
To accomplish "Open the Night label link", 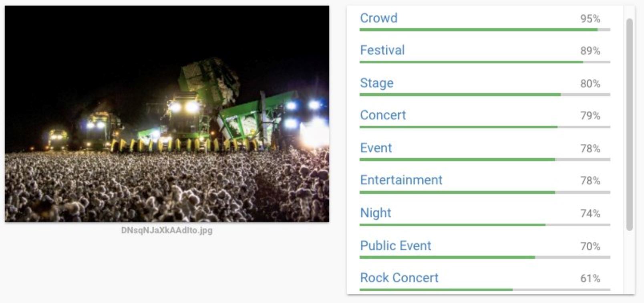I will click(x=375, y=213).
